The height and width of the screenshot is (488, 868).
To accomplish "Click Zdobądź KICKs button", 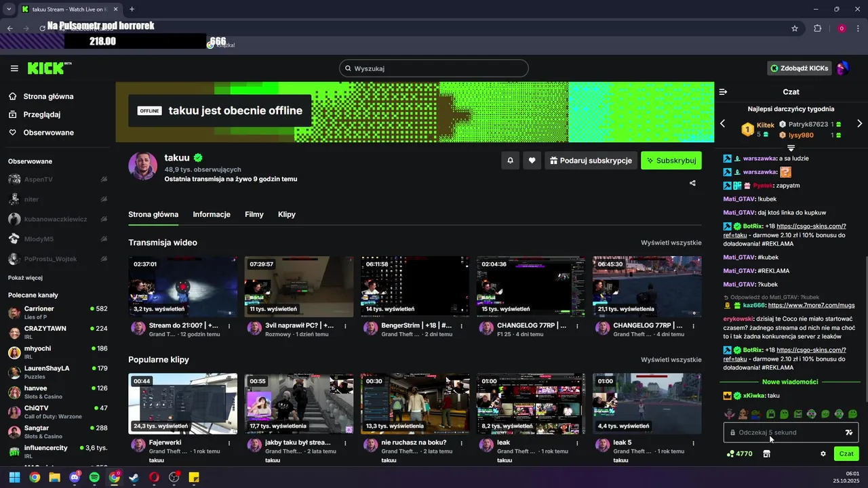I will point(799,68).
